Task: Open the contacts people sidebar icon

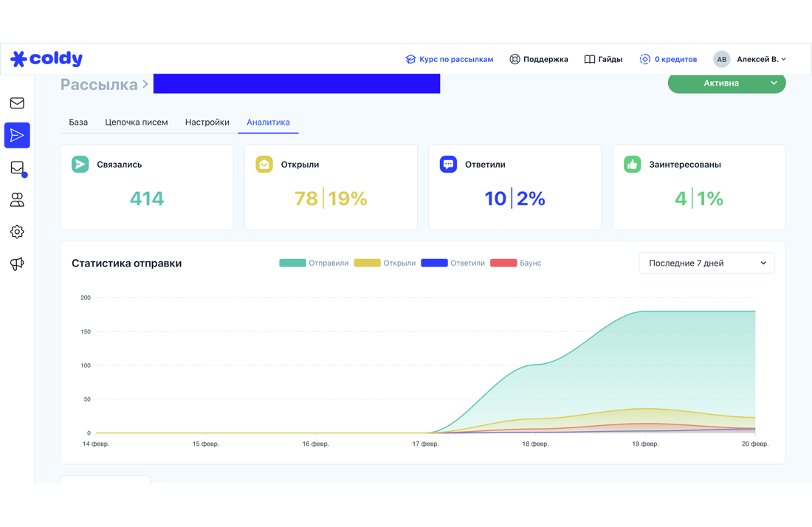Action: 17,200
